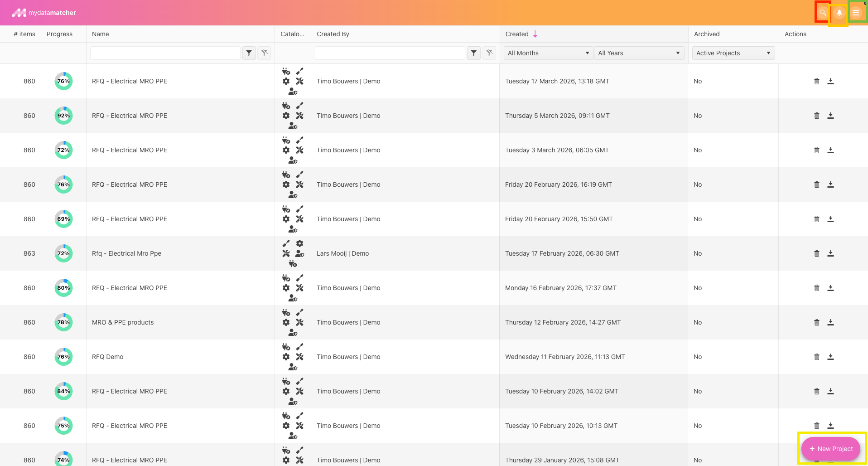Image resolution: width=868 pixels, height=466 pixels.
Task: Download project created 16 February 2026
Action: [830, 288]
